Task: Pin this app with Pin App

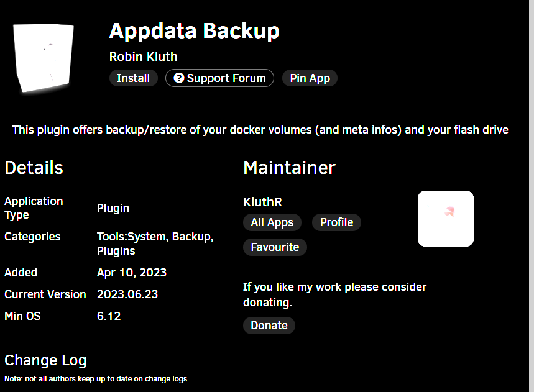Action: coord(310,78)
